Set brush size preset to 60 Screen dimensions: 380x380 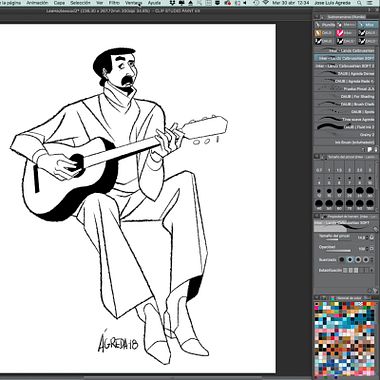pyautogui.click(x=339, y=205)
